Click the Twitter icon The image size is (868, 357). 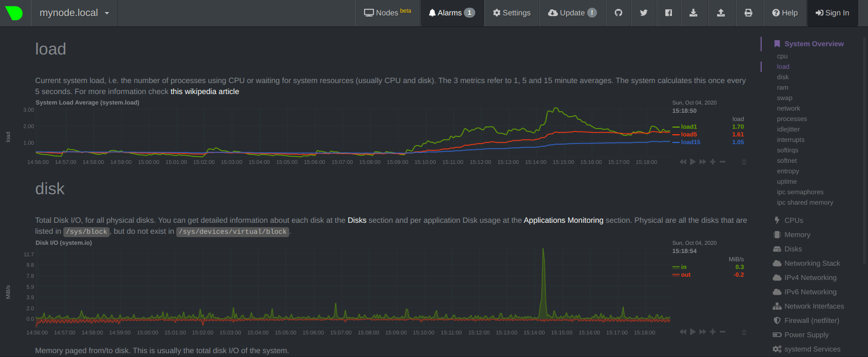(643, 13)
